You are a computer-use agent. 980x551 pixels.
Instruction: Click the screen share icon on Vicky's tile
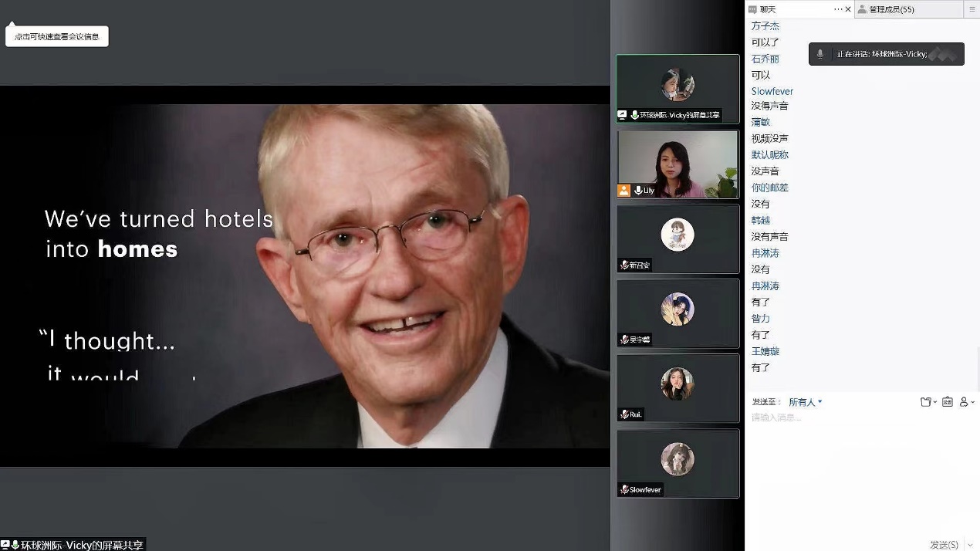[623, 115]
